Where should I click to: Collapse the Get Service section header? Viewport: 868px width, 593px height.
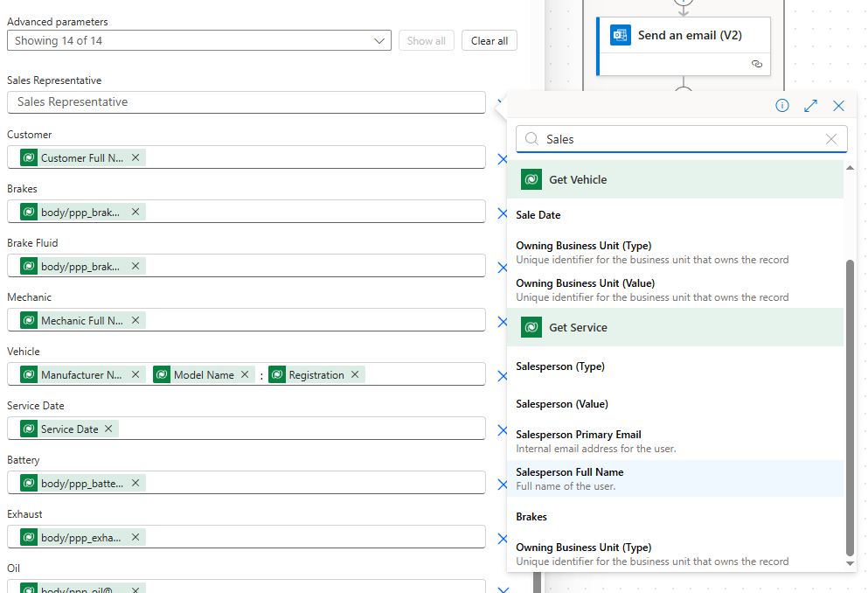coord(675,327)
